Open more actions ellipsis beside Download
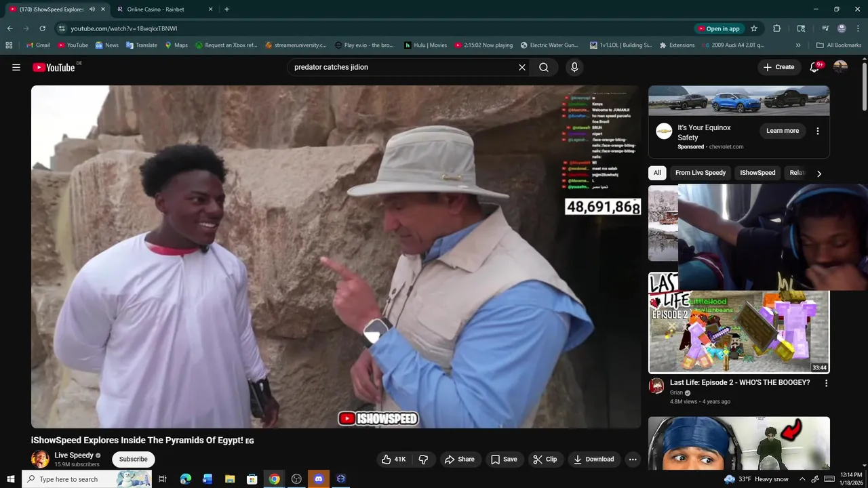868x488 pixels. click(633, 459)
